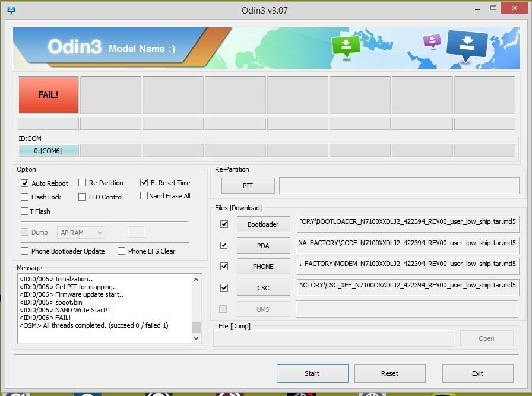
Task: Click the Message log scroll down arrow
Action: (196, 338)
